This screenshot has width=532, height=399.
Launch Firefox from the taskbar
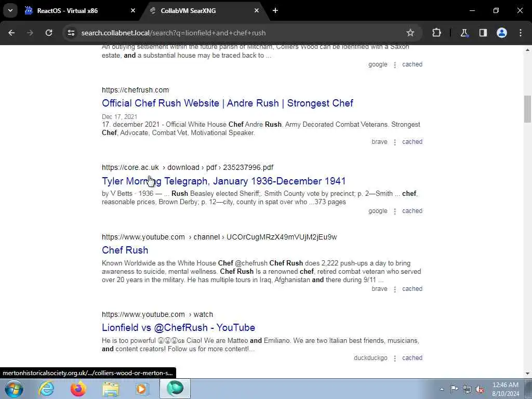78,389
